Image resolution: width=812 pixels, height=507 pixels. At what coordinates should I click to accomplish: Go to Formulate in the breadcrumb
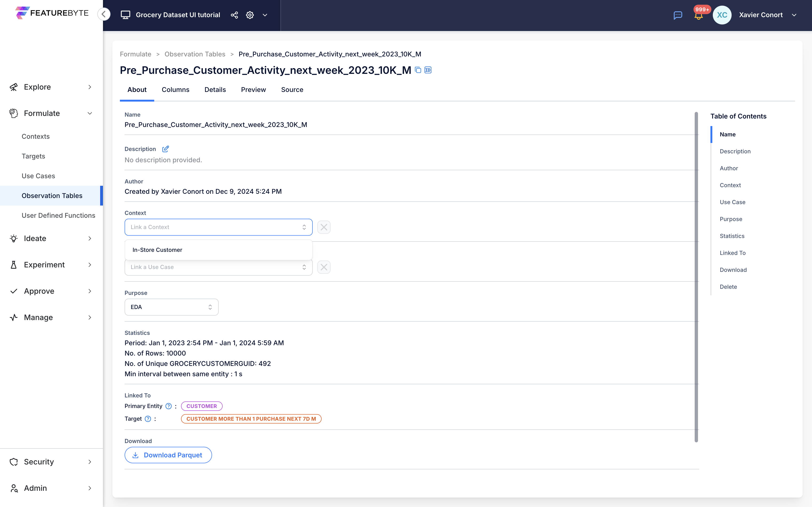click(x=135, y=54)
